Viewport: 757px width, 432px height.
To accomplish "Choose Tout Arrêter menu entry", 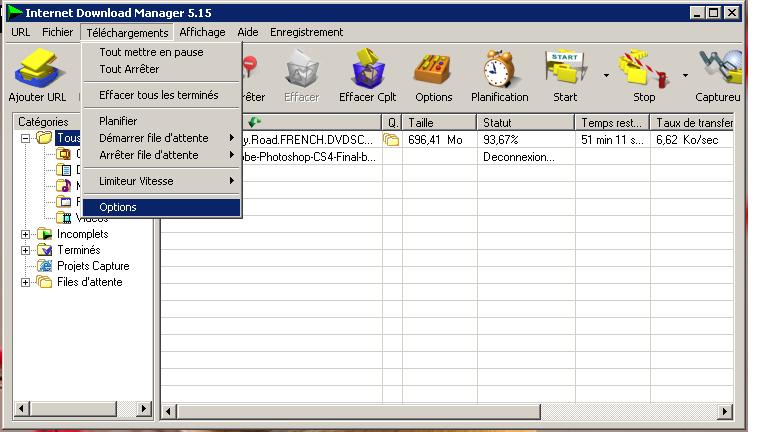I will 162,69.
